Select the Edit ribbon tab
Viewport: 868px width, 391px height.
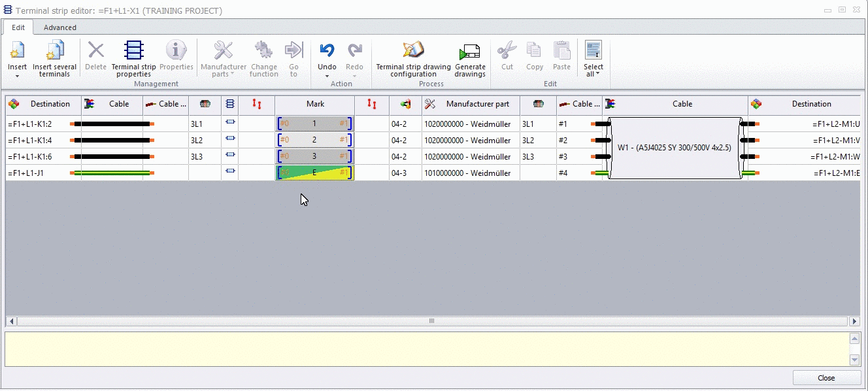click(18, 27)
